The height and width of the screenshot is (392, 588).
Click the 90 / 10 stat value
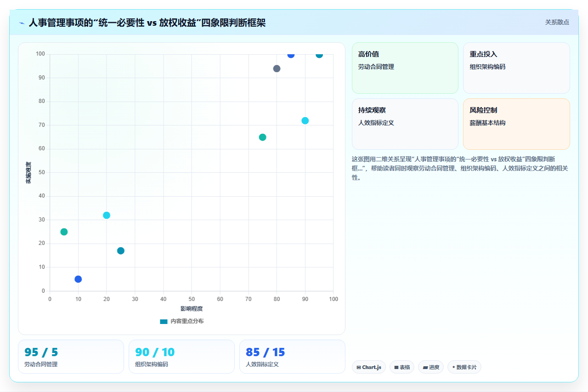[155, 352]
